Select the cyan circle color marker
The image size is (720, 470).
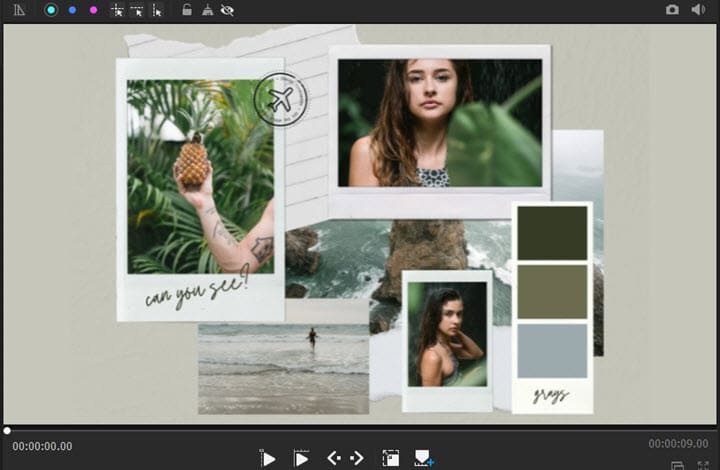tap(51, 10)
